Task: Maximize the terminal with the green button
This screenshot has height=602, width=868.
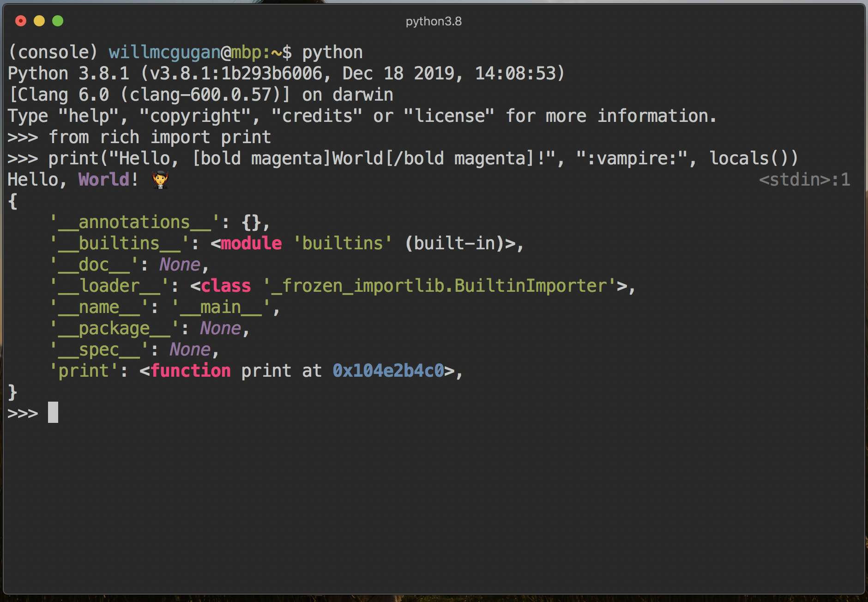Action: (x=58, y=21)
